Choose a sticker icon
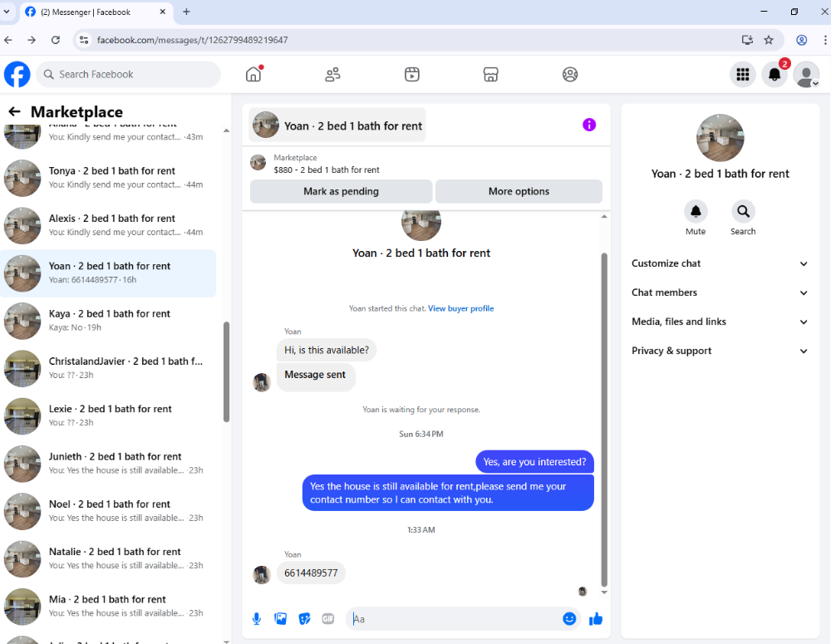The height and width of the screenshot is (644, 831). click(304, 618)
